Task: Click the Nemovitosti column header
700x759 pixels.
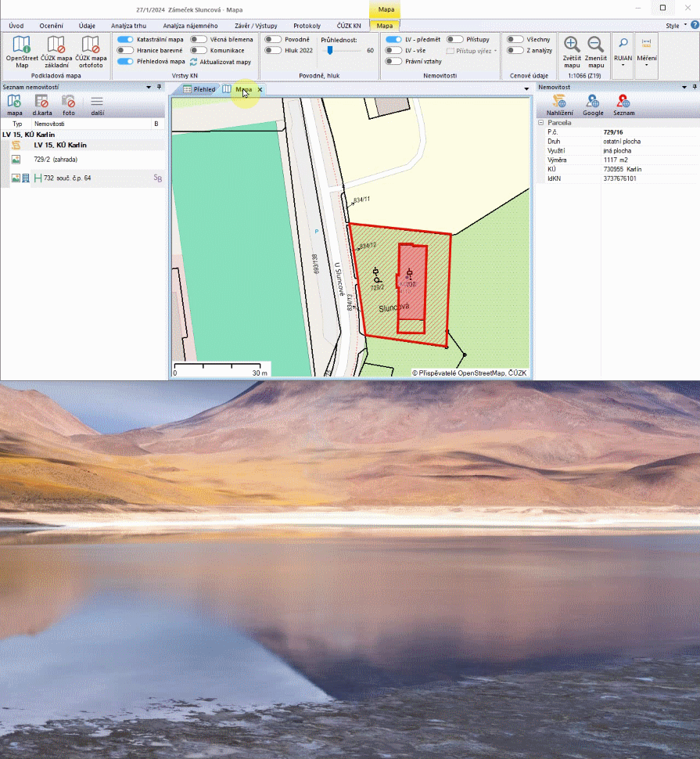Action: 49,124
